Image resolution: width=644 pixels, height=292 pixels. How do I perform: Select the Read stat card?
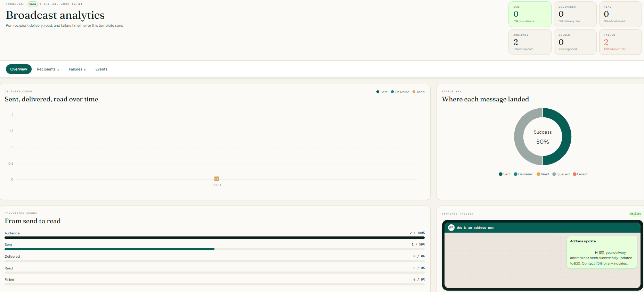coord(620,14)
